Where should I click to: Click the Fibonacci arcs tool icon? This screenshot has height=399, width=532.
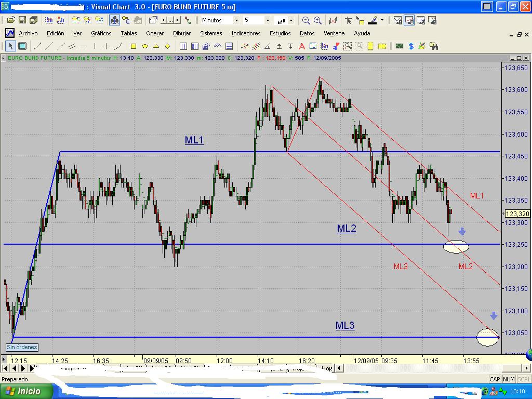[218, 46]
